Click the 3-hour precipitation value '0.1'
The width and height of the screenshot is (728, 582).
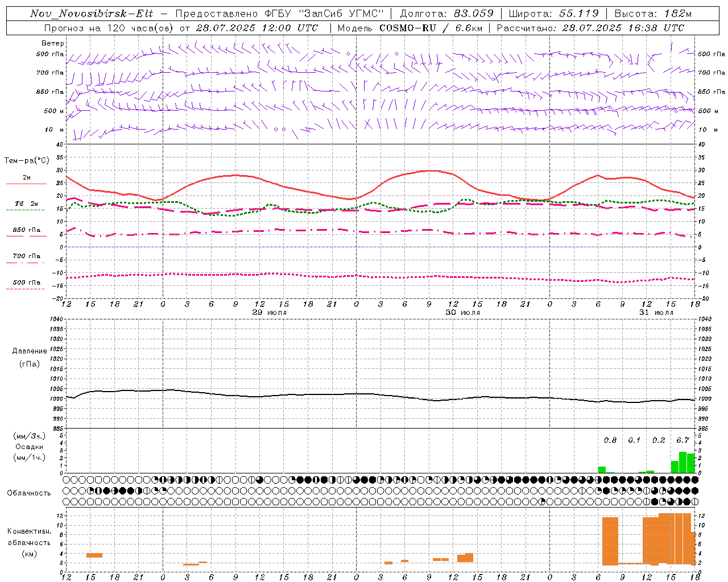[634, 440]
